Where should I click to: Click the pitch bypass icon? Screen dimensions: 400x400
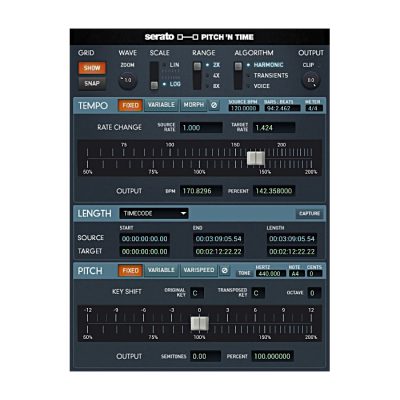[x=225, y=270]
